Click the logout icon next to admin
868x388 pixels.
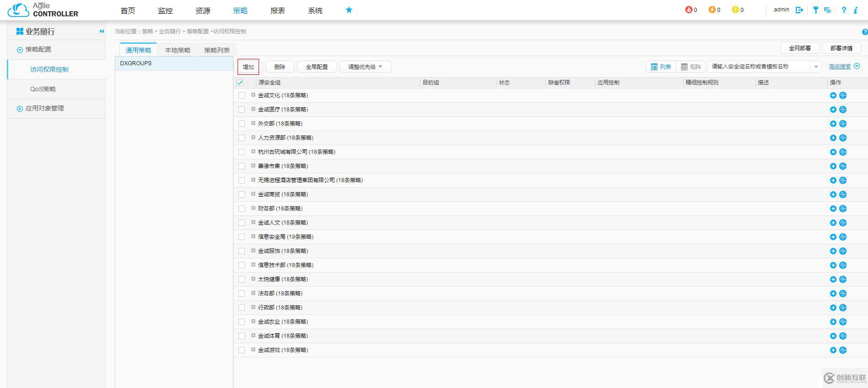click(799, 10)
